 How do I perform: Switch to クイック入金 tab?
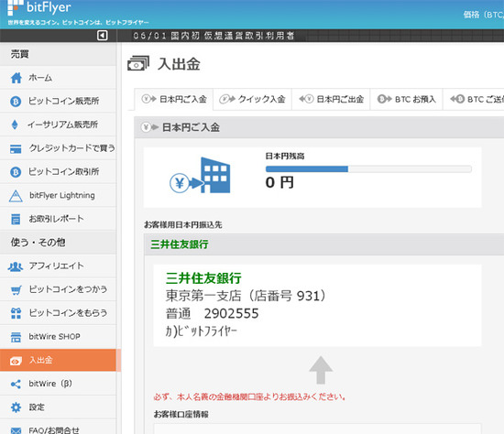click(252, 99)
